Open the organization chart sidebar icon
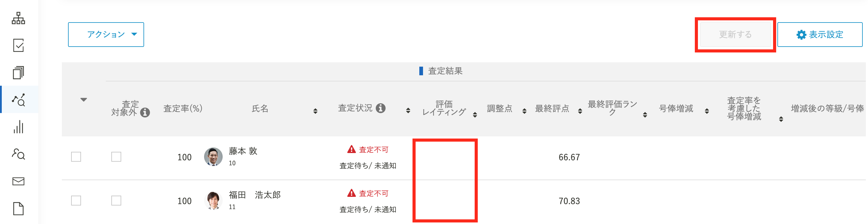 point(19,18)
